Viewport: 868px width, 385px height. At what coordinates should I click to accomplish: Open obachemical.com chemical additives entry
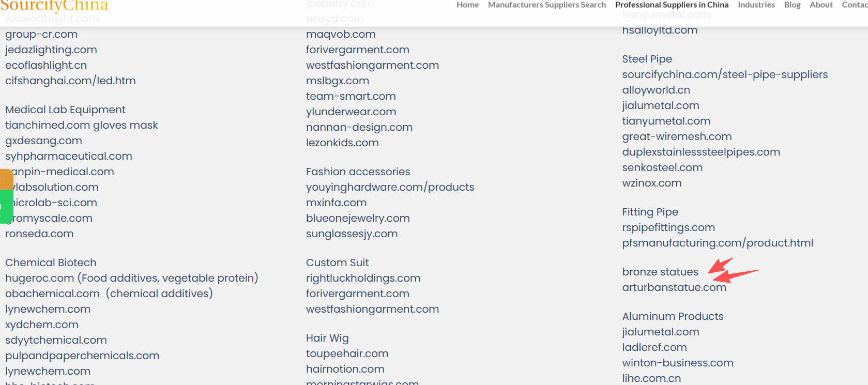pyautogui.click(x=109, y=294)
